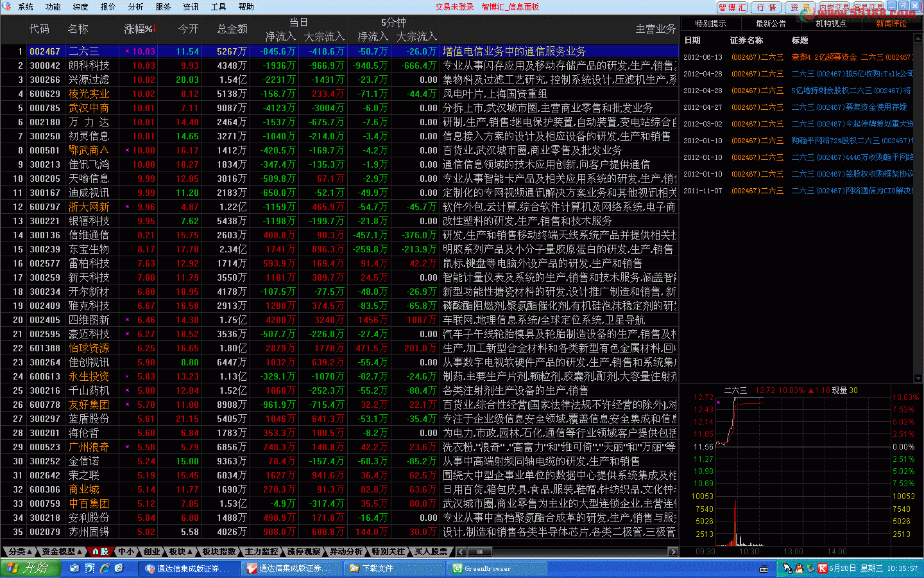Screen dimensions: 924x578
Task: Open the 系统 menu
Action: pyautogui.click(x=26, y=7)
